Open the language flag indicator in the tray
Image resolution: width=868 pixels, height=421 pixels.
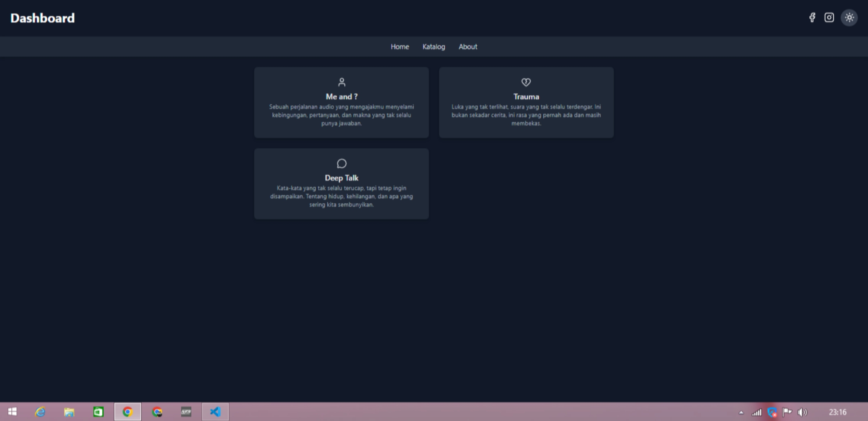pyautogui.click(x=788, y=412)
